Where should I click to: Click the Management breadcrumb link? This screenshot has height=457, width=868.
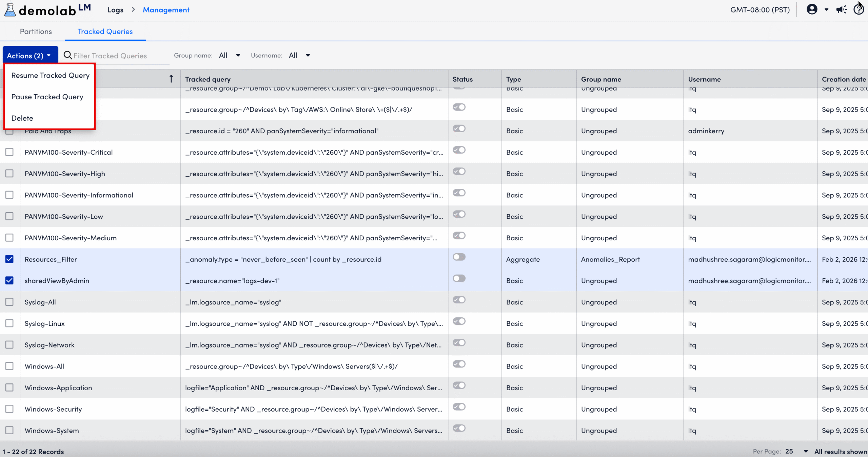point(166,9)
